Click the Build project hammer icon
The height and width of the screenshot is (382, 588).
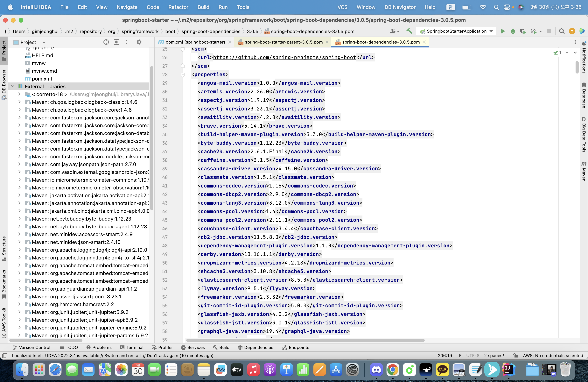409,31
